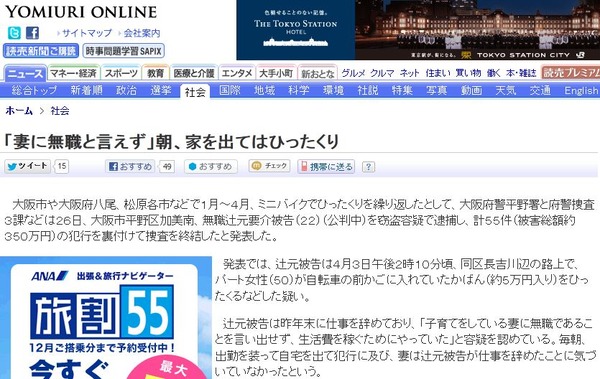Open 読売プレミアム tab

(571, 73)
